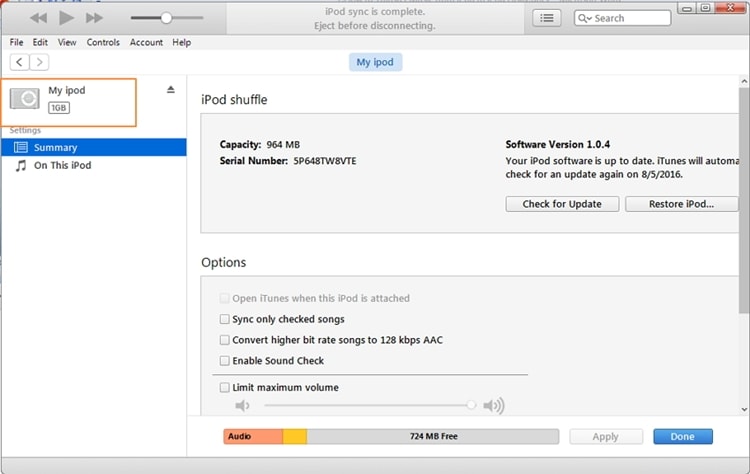Click the vertical scrollbar up arrow

click(x=744, y=81)
